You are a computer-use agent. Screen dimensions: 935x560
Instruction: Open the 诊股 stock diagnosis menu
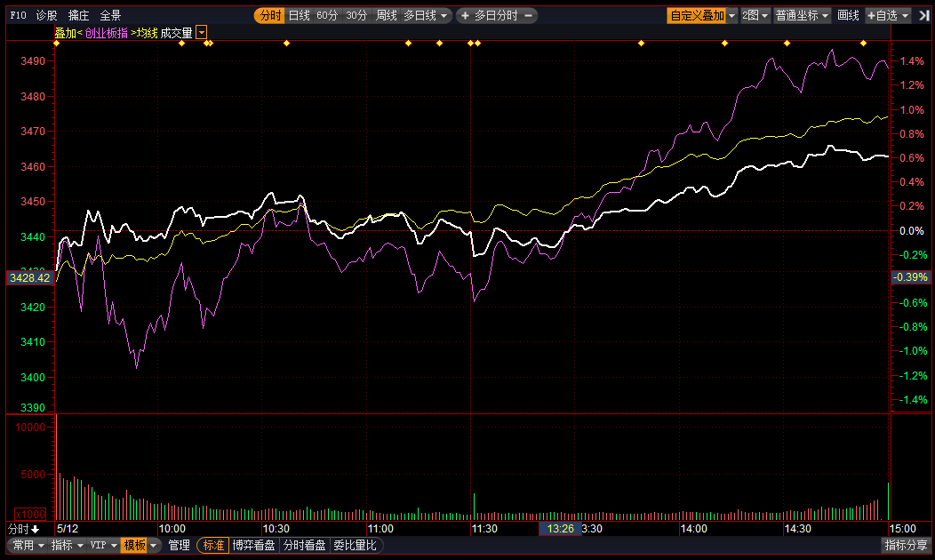click(x=46, y=15)
